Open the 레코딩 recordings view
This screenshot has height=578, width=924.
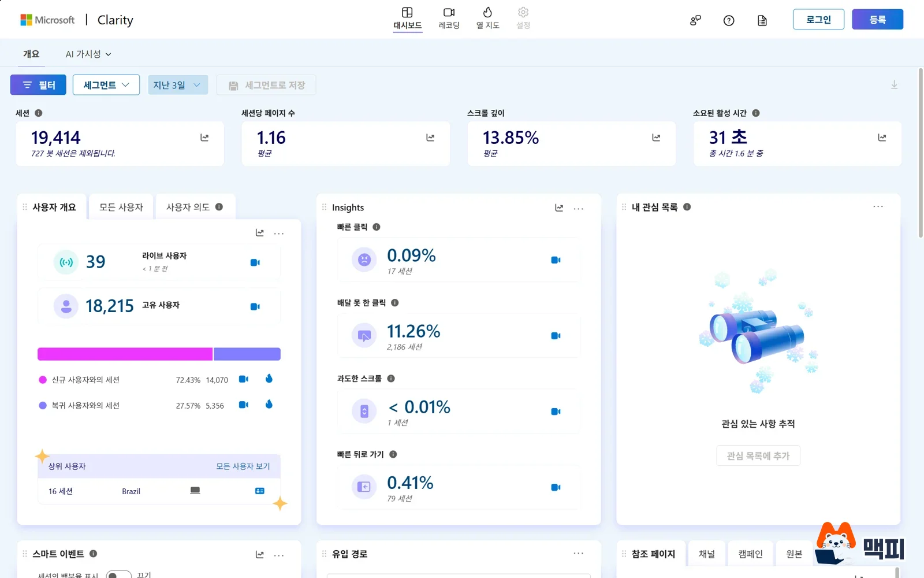[449, 18]
